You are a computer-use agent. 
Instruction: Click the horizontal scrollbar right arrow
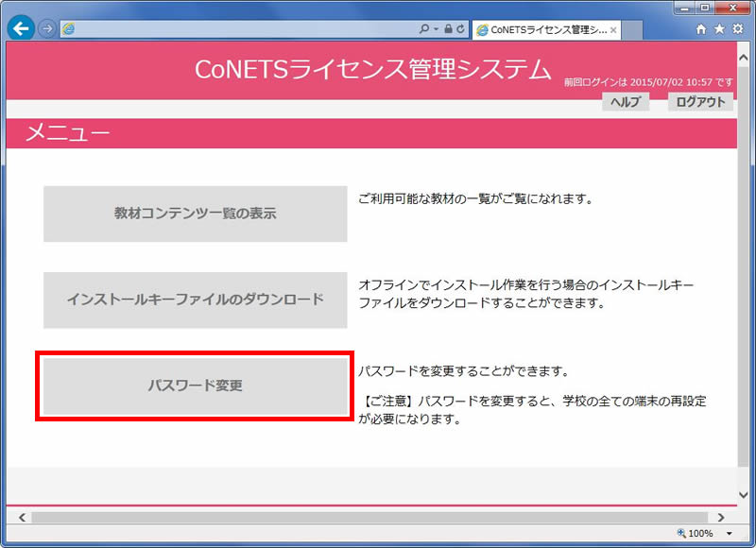click(721, 518)
